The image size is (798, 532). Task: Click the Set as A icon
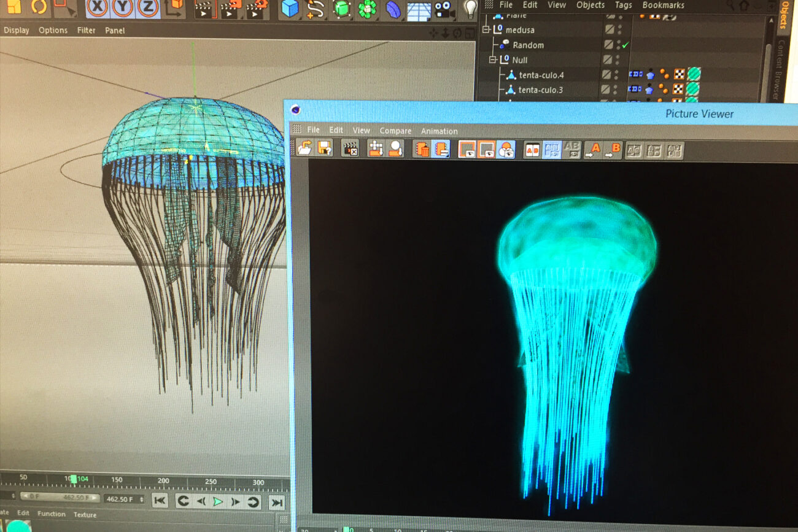point(593,150)
